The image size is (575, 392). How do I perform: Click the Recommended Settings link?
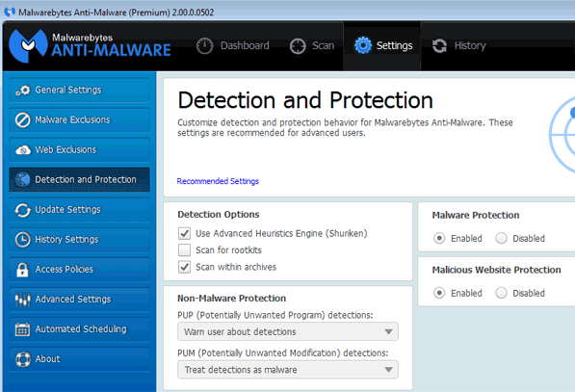point(218,181)
